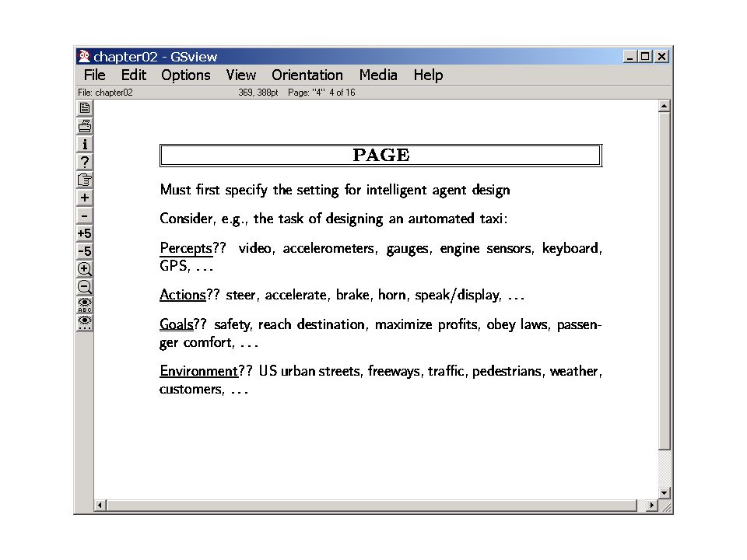
Task: Click the Find text ABC eye icon
Action: click(x=84, y=305)
